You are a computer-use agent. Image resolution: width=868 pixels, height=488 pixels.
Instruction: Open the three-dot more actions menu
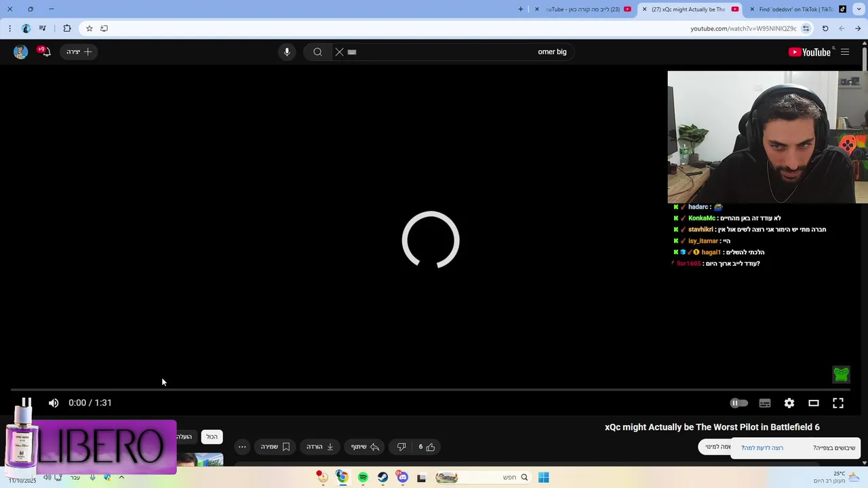tap(242, 447)
